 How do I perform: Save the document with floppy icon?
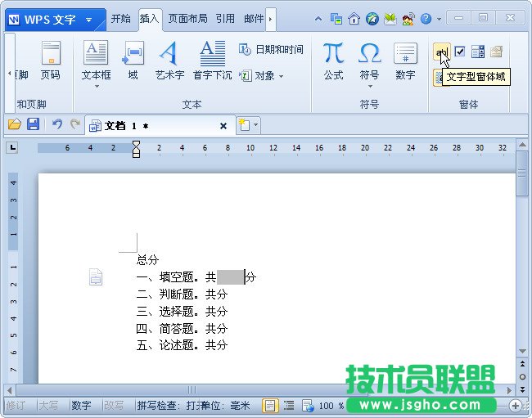(34, 124)
